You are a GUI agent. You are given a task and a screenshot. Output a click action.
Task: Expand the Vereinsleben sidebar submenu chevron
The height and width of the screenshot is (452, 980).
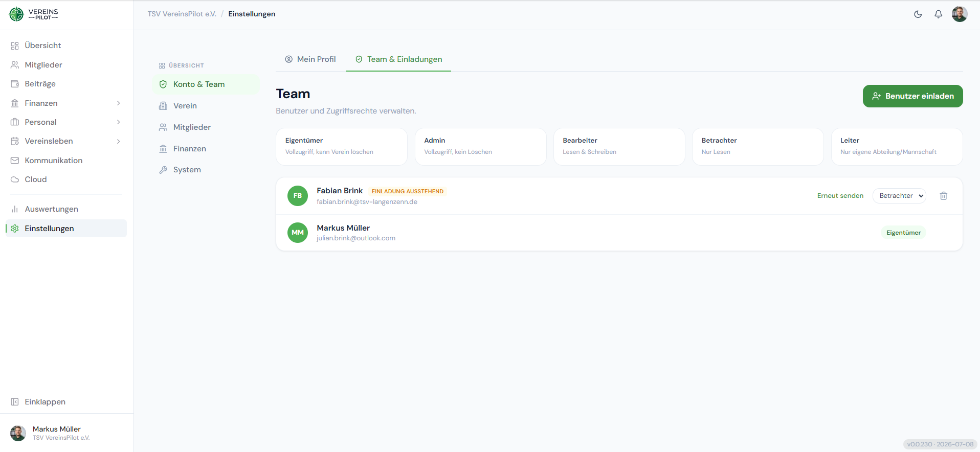coord(119,141)
